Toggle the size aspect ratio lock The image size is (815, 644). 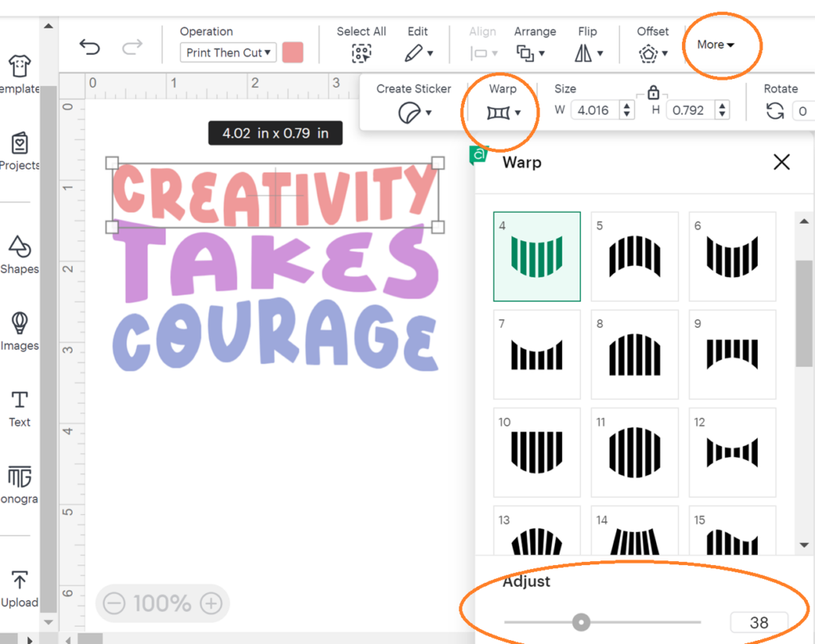653,92
